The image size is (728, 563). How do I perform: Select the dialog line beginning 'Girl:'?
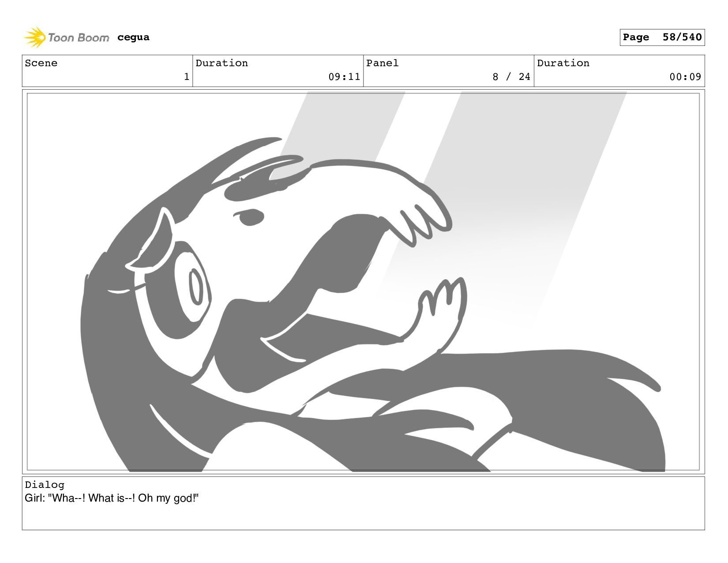coord(112,499)
